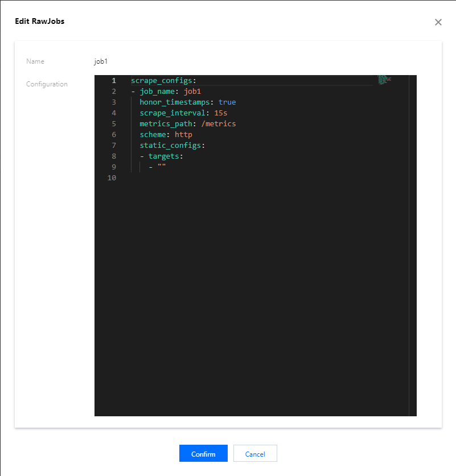
Task: Click the code minimap preview
Action: coord(384,80)
